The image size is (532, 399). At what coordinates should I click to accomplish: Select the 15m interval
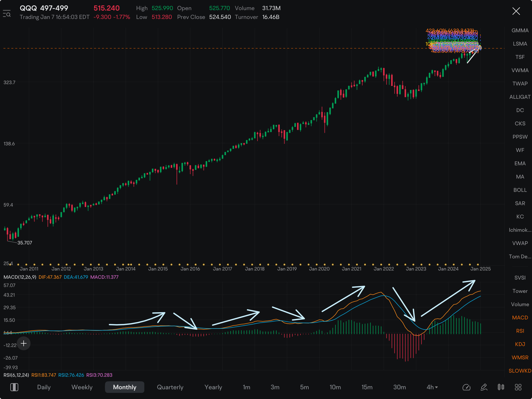click(x=367, y=387)
